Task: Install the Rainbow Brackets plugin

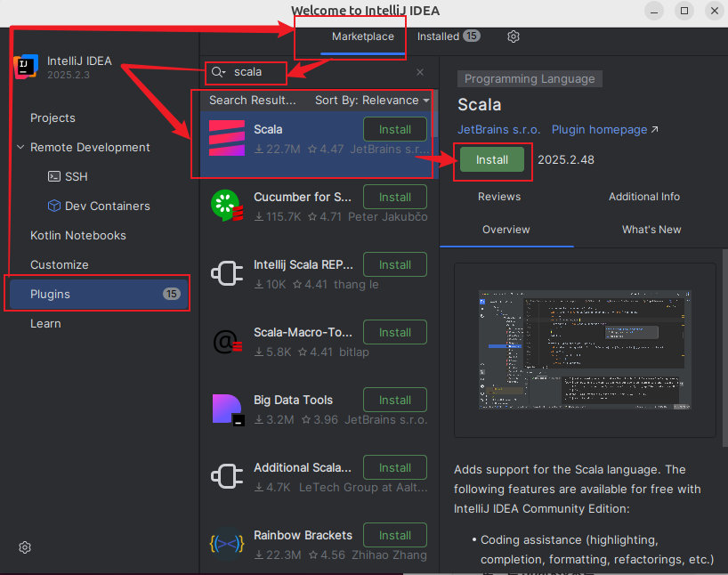Action: pyautogui.click(x=394, y=535)
